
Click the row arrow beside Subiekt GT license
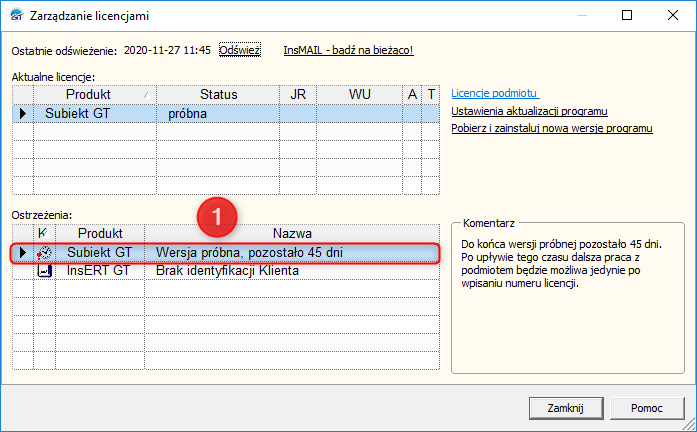tap(23, 113)
